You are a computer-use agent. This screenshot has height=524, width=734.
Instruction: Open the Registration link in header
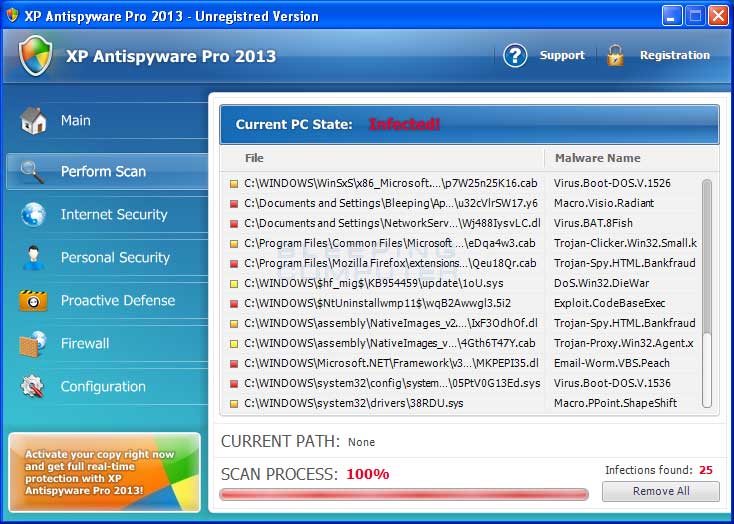click(674, 56)
